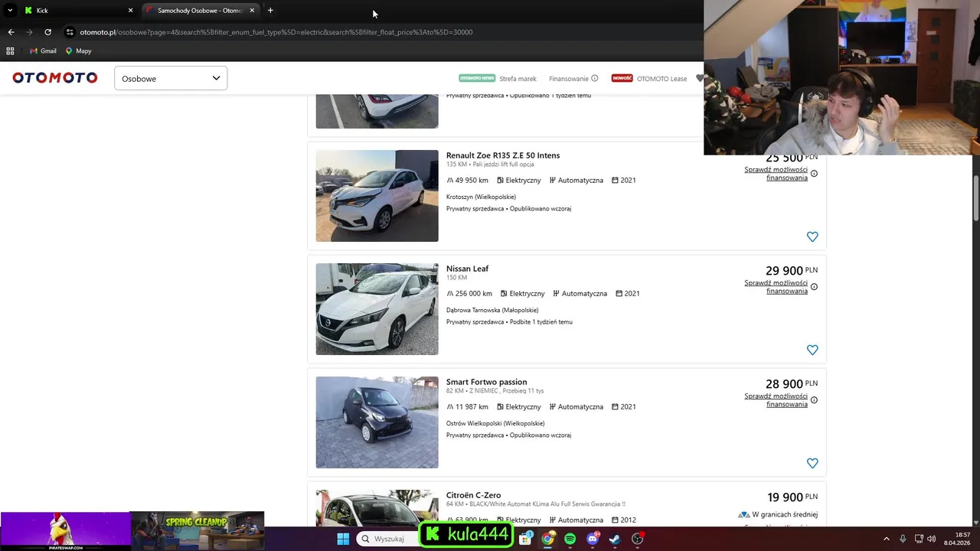This screenshot has width=980, height=551.
Task: Open Chrome from the taskbar
Action: pyautogui.click(x=547, y=539)
